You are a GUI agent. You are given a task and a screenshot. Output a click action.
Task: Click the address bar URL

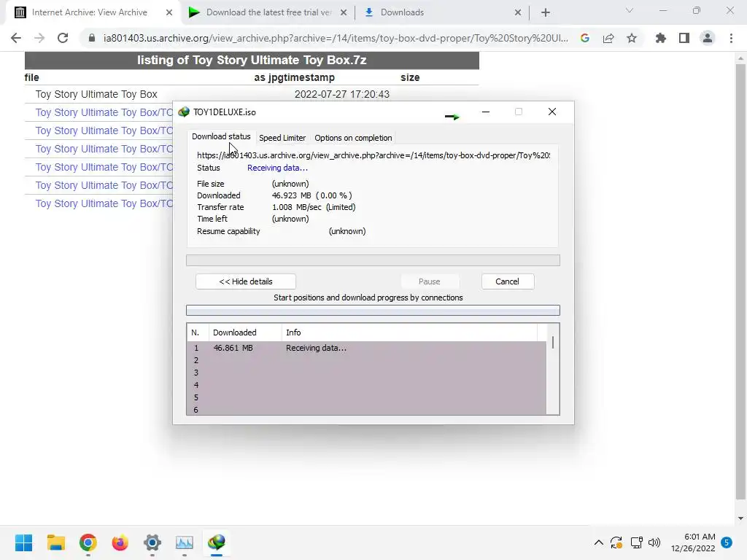pos(336,38)
